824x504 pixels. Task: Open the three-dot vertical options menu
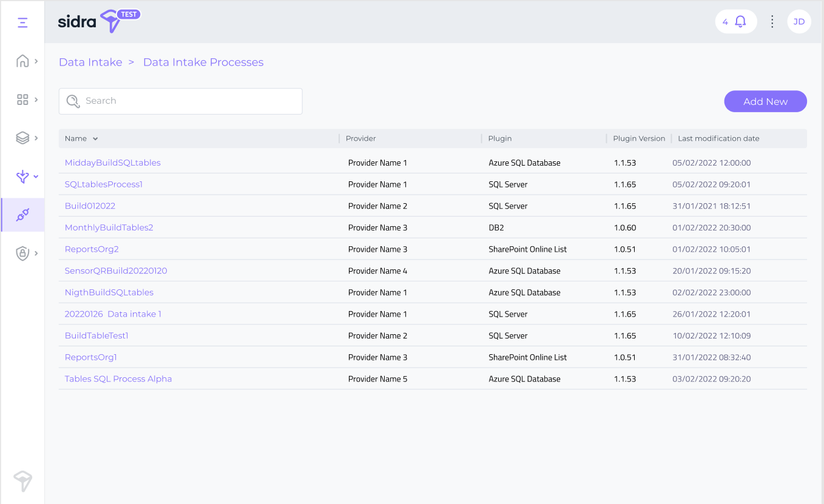pos(772,22)
